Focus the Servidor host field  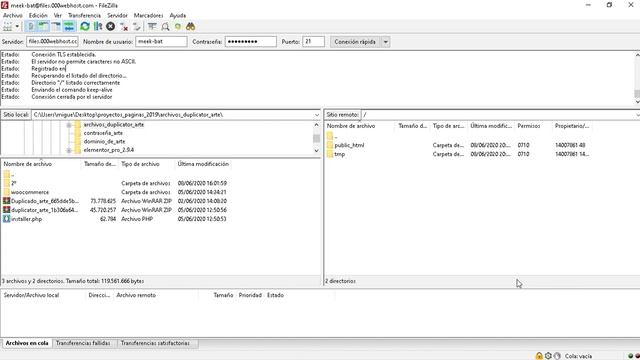coord(52,42)
